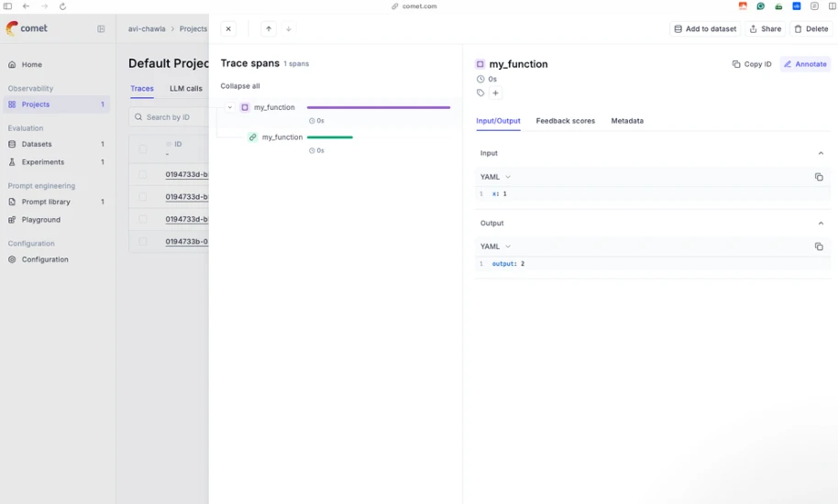Collapse the comet sidebar

(101, 28)
